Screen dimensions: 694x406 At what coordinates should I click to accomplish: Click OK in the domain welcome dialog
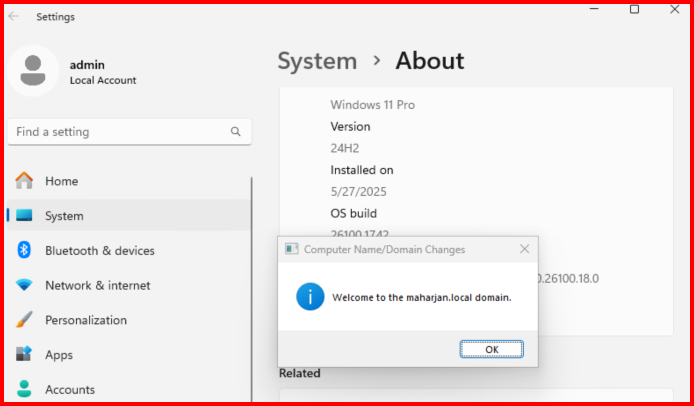(x=491, y=349)
